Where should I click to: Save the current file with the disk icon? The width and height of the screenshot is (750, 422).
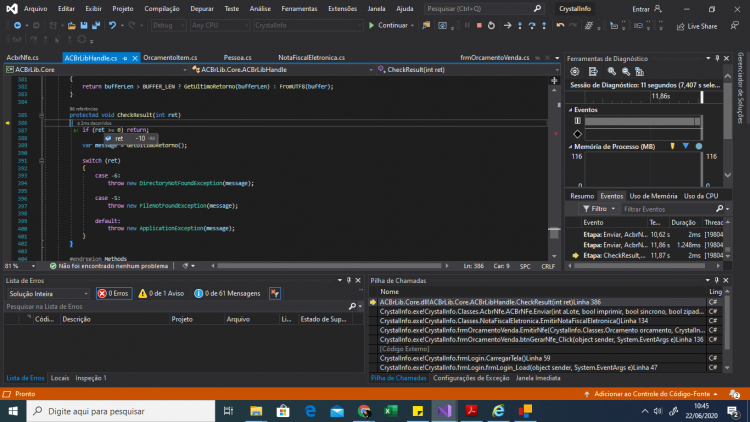pyautogui.click(x=84, y=25)
